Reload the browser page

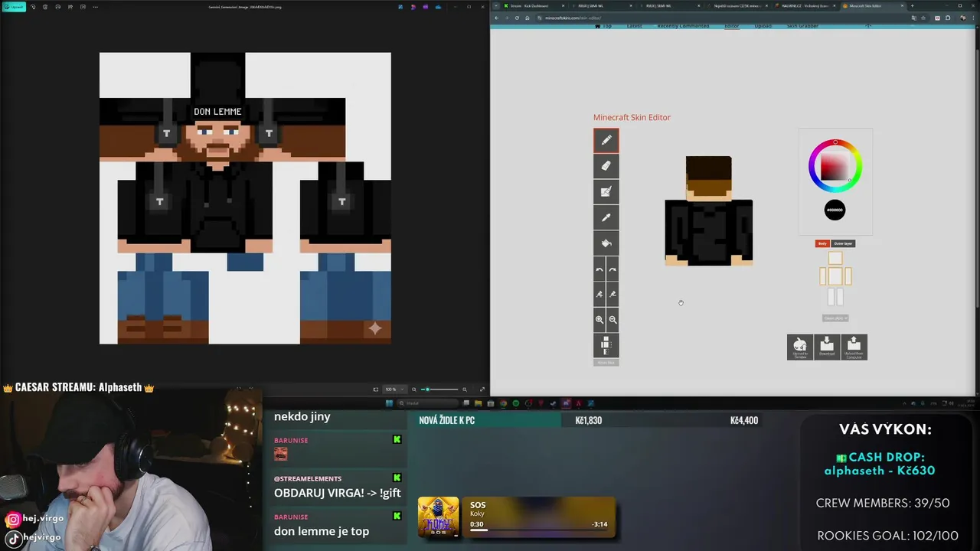click(517, 18)
